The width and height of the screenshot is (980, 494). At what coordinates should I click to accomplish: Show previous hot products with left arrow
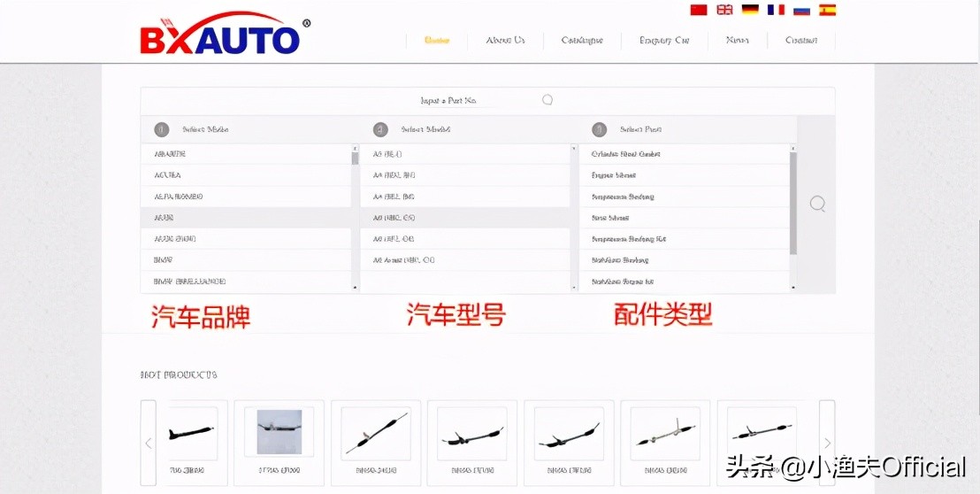(148, 443)
